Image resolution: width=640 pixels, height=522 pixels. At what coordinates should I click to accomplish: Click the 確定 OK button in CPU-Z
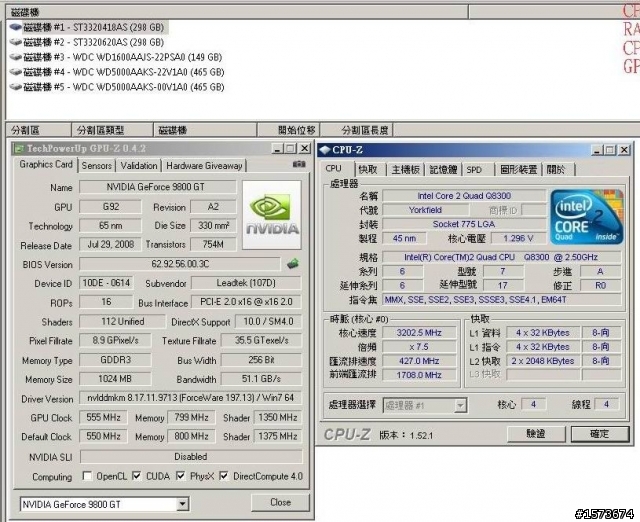[x=600, y=434]
